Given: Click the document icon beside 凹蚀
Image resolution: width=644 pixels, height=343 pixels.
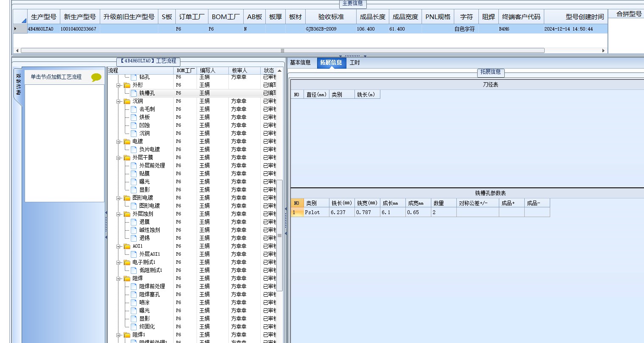Looking at the screenshot, I should [134, 125].
